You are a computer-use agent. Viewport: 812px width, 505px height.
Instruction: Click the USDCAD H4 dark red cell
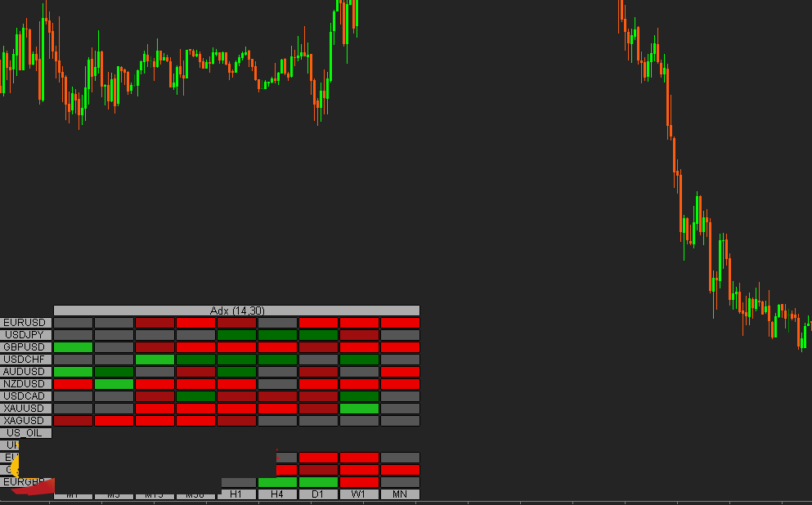(x=277, y=396)
